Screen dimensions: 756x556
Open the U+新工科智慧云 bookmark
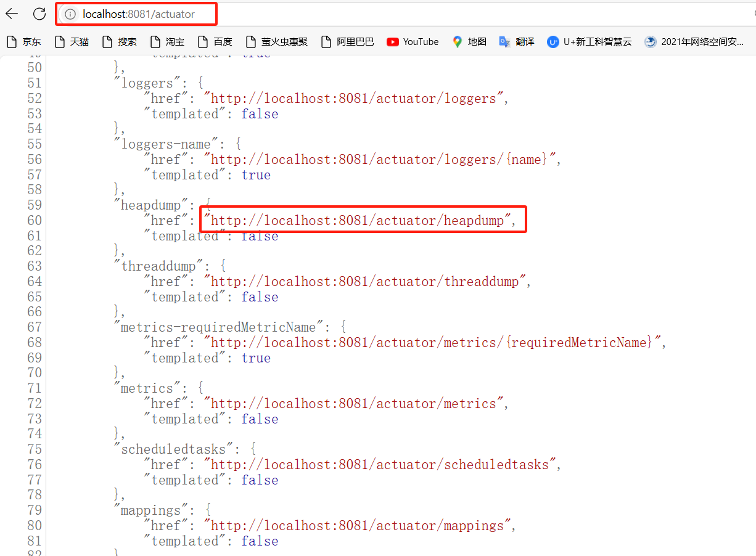pyautogui.click(x=589, y=42)
